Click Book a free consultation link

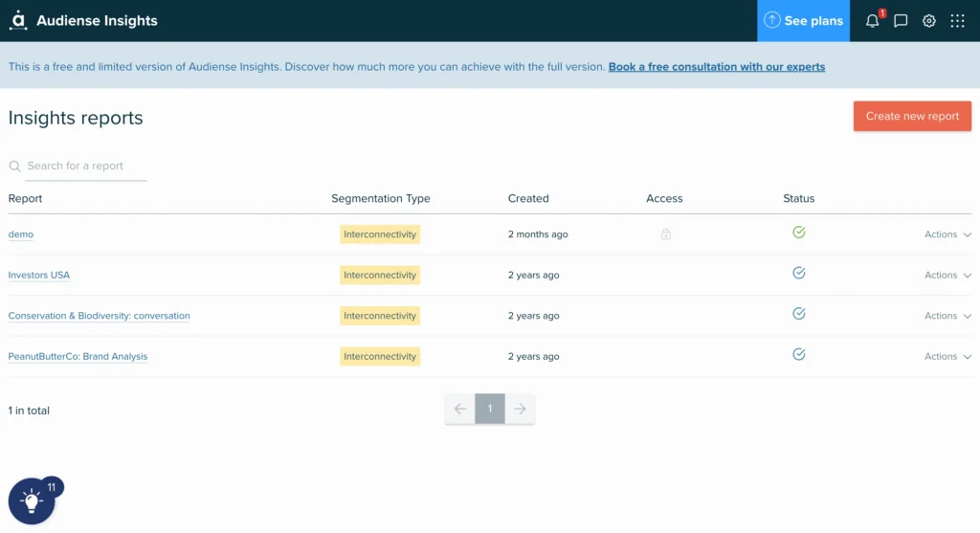tap(716, 67)
